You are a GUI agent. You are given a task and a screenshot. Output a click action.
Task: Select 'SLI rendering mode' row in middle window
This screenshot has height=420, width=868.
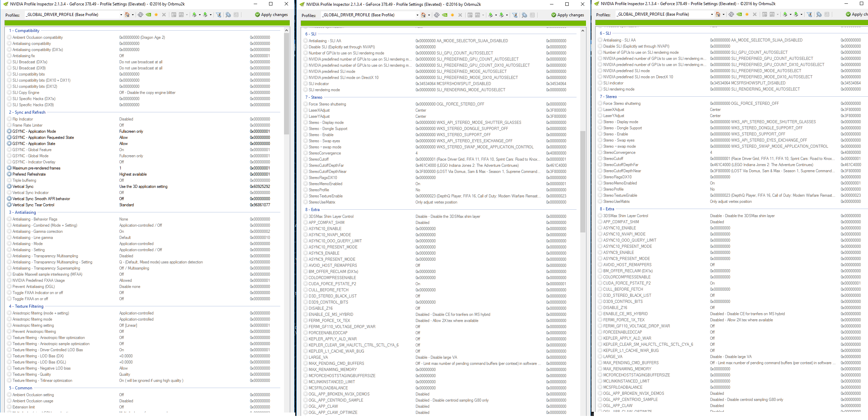[x=439, y=90]
